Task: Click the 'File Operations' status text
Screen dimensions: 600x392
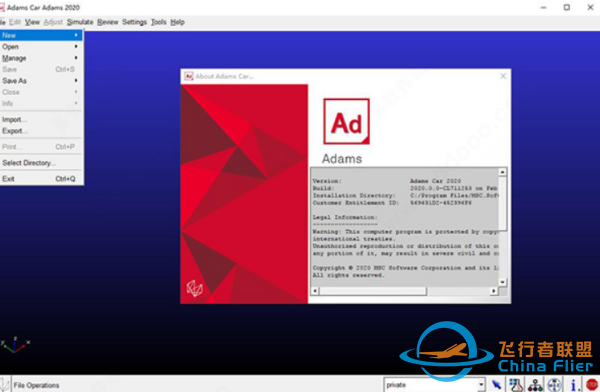Action: coord(36,385)
